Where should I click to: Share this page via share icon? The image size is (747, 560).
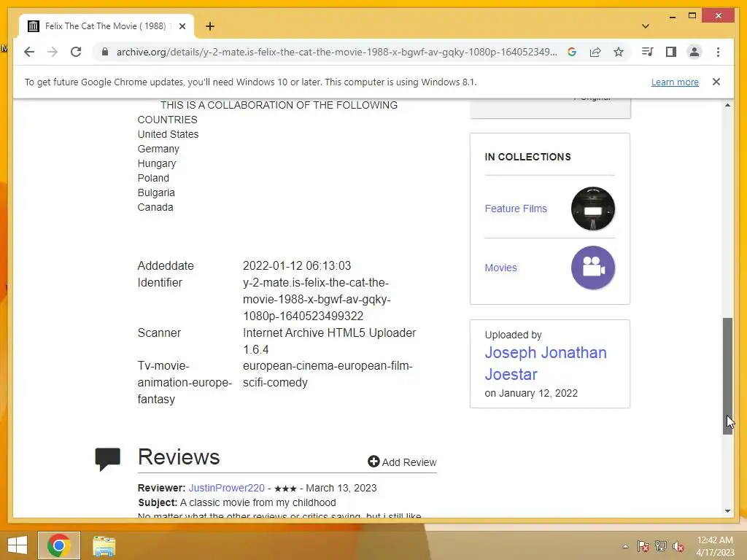(x=595, y=52)
